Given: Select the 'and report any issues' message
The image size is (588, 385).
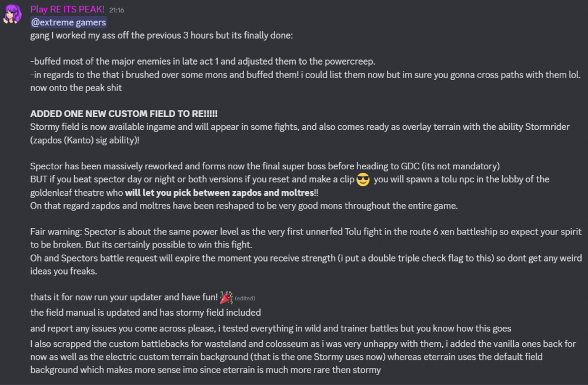Looking at the screenshot, I should [270, 329].
